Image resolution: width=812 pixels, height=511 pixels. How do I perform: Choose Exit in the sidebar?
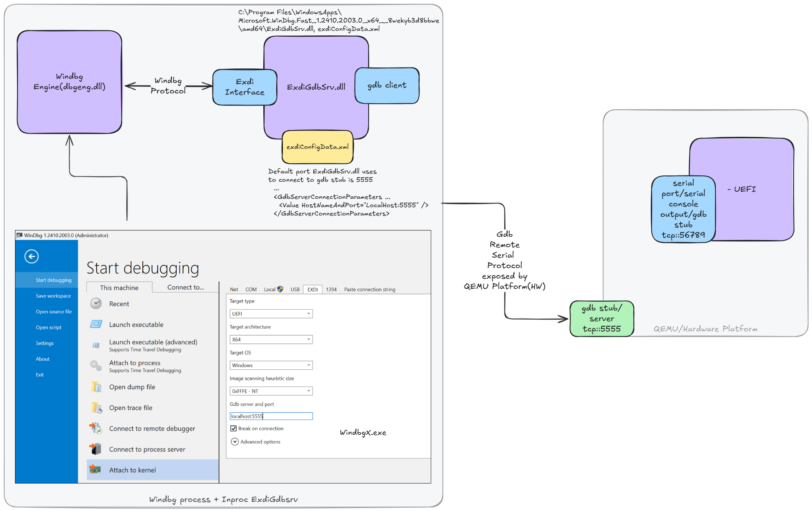point(47,375)
